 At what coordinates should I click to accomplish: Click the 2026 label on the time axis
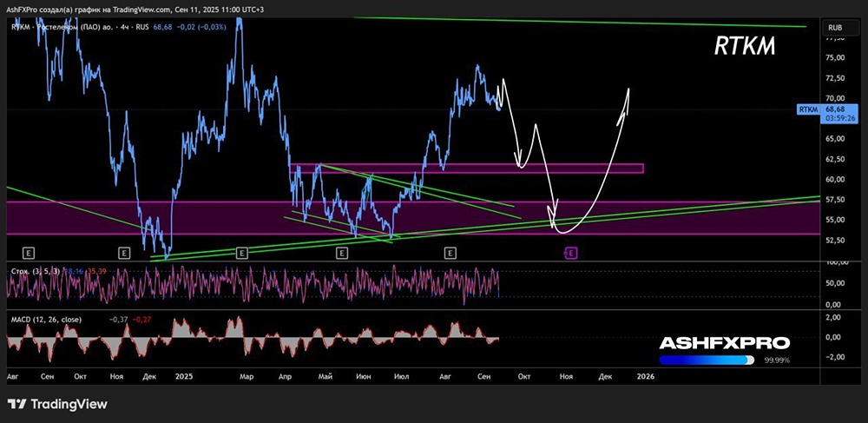[646, 376]
